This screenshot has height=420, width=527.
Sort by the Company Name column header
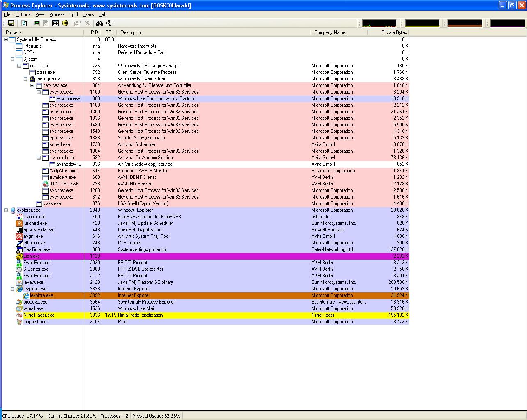pos(339,32)
